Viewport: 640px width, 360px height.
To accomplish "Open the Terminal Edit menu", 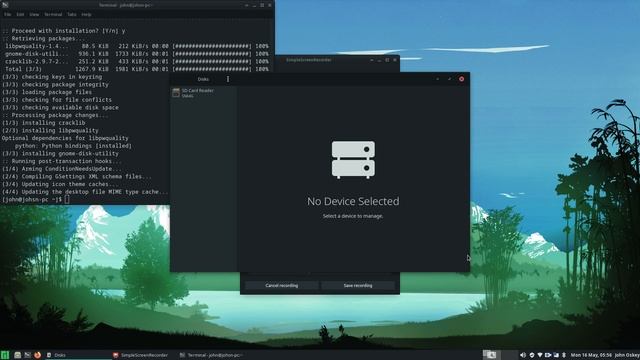I will pyautogui.click(x=20, y=14).
